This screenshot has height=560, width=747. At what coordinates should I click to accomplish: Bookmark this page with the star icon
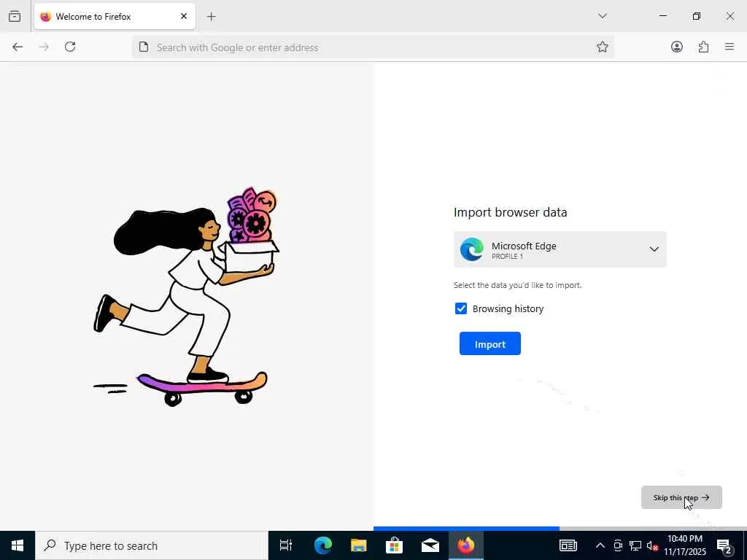pos(602,47)
